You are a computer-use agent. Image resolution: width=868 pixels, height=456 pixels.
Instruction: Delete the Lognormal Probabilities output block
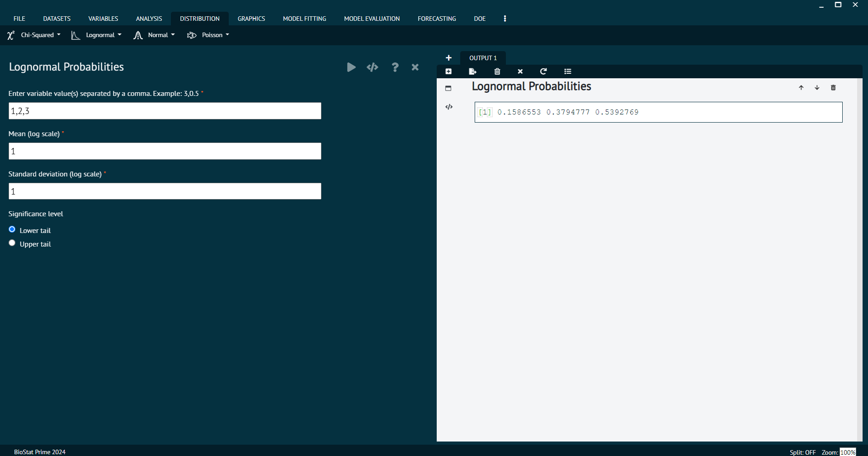coord(834,88)
